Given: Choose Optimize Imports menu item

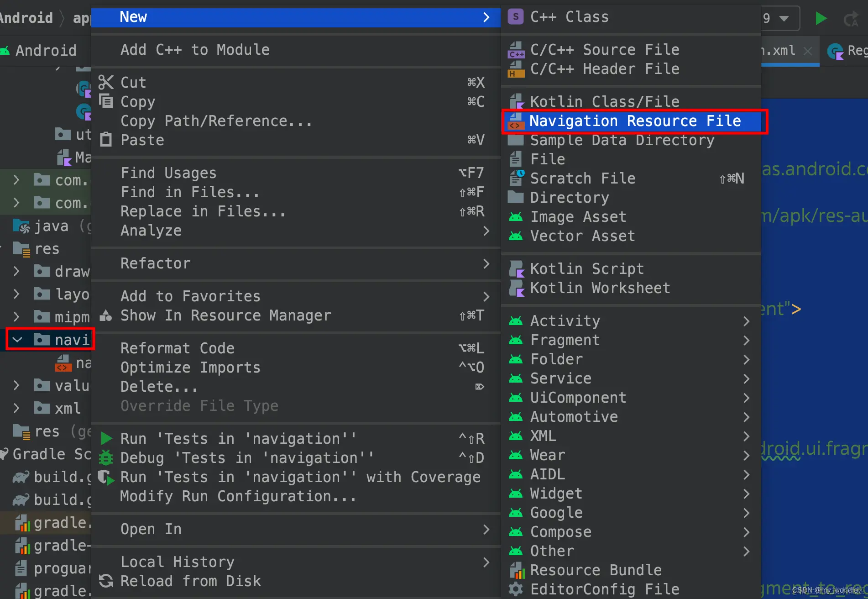Looking at the screenshot, I should pyautogui.click(x=296, y=368).
